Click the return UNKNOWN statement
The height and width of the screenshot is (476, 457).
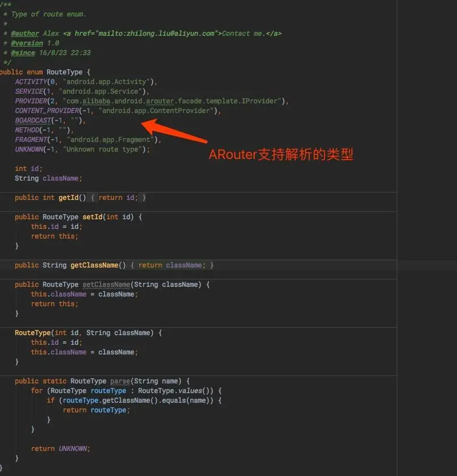click(x=62, y=448)
